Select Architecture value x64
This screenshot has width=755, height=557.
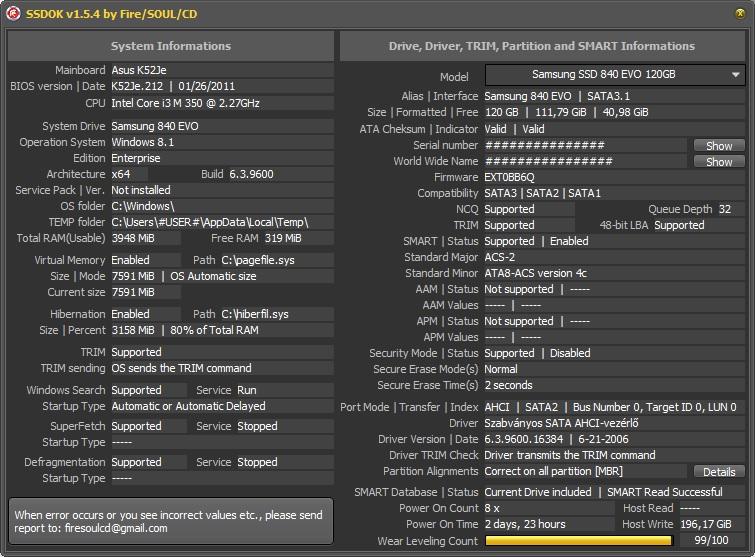point(121,174)
